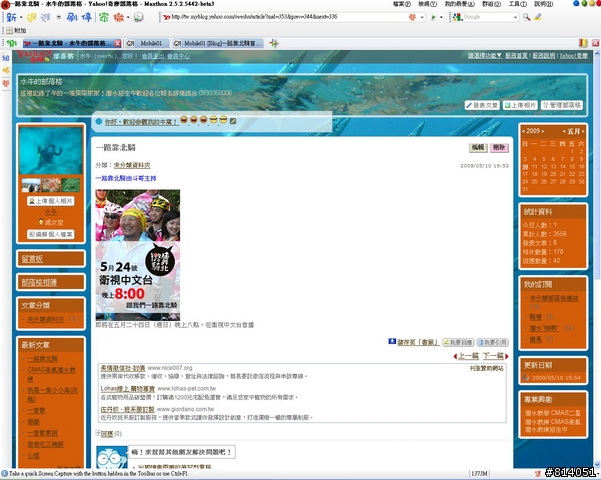The image size is (601, 480).
Task: Click the magnifier search icon beside Google box
Action: point(527,17)
